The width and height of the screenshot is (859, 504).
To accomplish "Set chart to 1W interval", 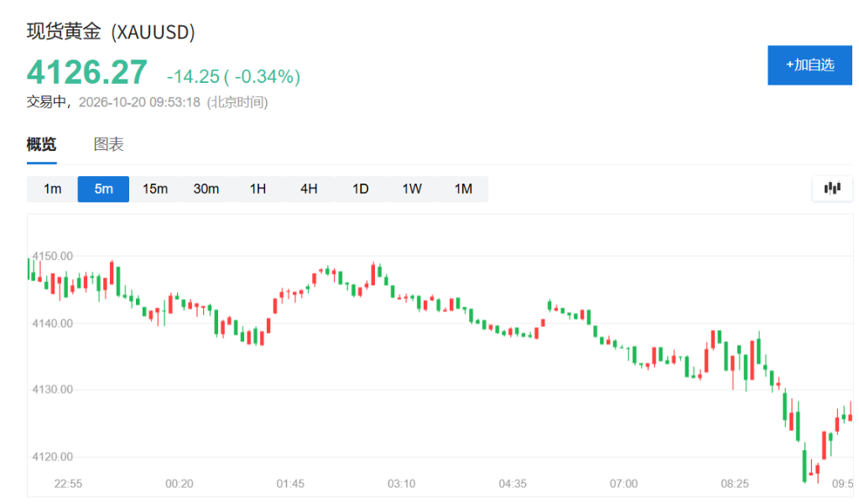I will coord(412,189).
